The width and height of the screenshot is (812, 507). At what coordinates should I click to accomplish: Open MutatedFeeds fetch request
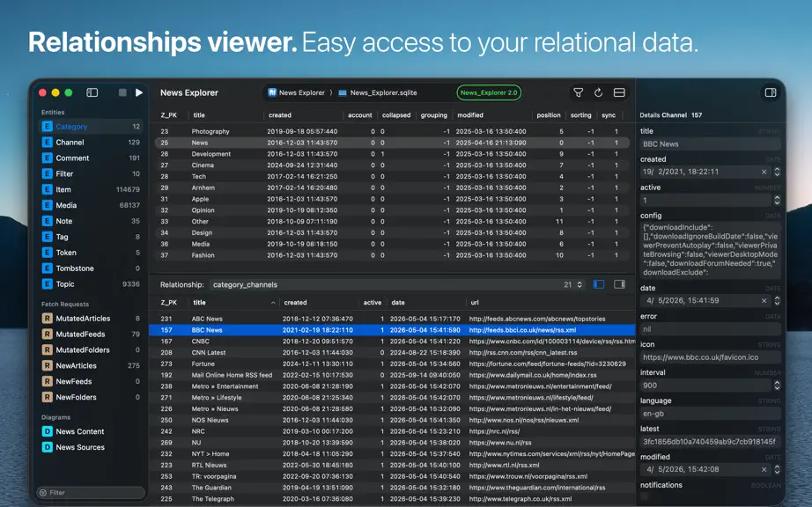pos(91,334)
